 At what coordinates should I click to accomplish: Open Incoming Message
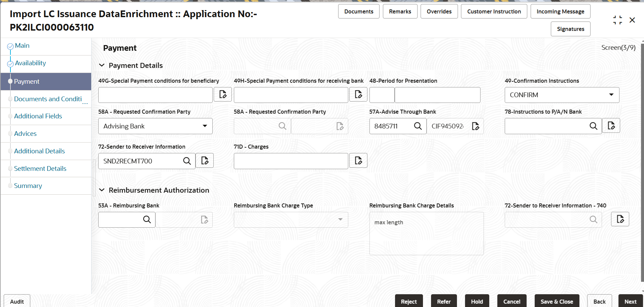click(560, 11)
